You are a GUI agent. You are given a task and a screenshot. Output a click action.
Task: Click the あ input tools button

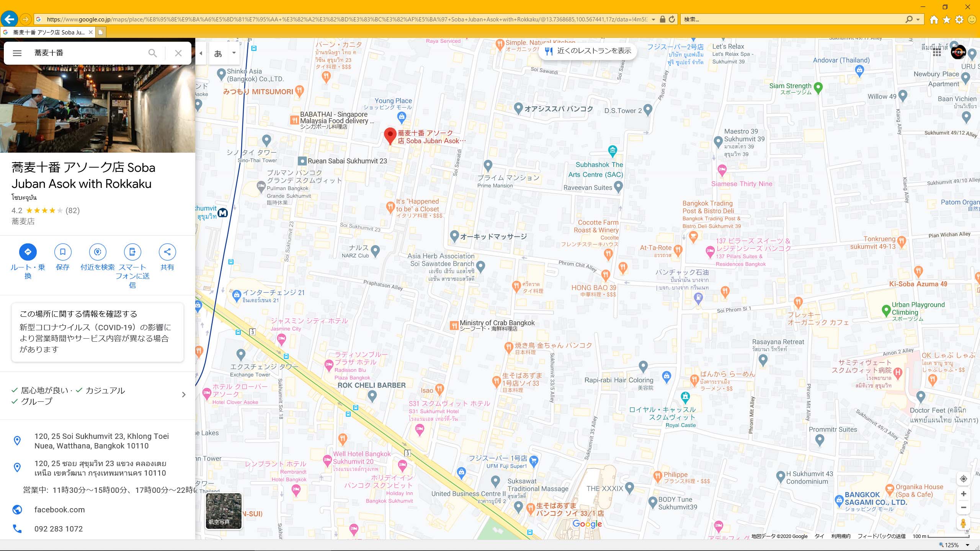(218, 54)
